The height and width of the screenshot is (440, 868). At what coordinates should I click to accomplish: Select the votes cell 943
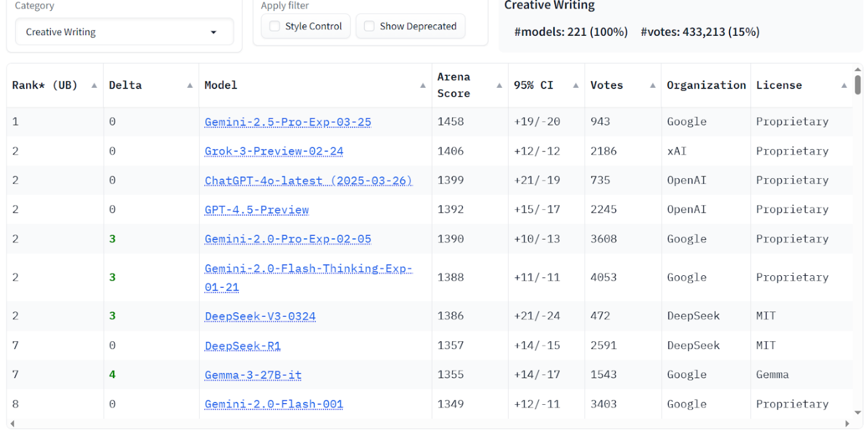(x=601, y=122)
